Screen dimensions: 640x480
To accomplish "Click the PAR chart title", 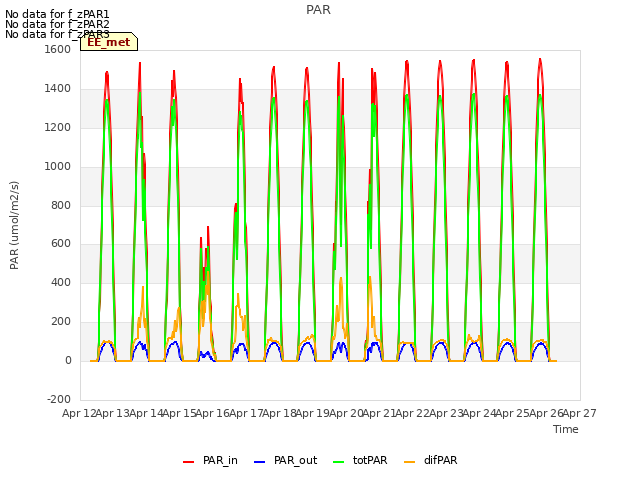I will click(318, 10).
